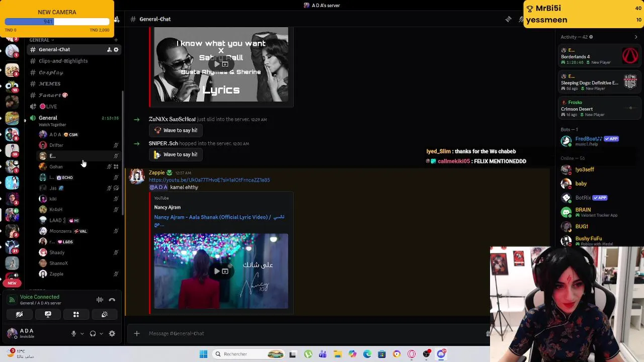Open uTorrent from taskbar
Image resolution: width=644 pixels, height=362 pixels.
tap(308, 354)
